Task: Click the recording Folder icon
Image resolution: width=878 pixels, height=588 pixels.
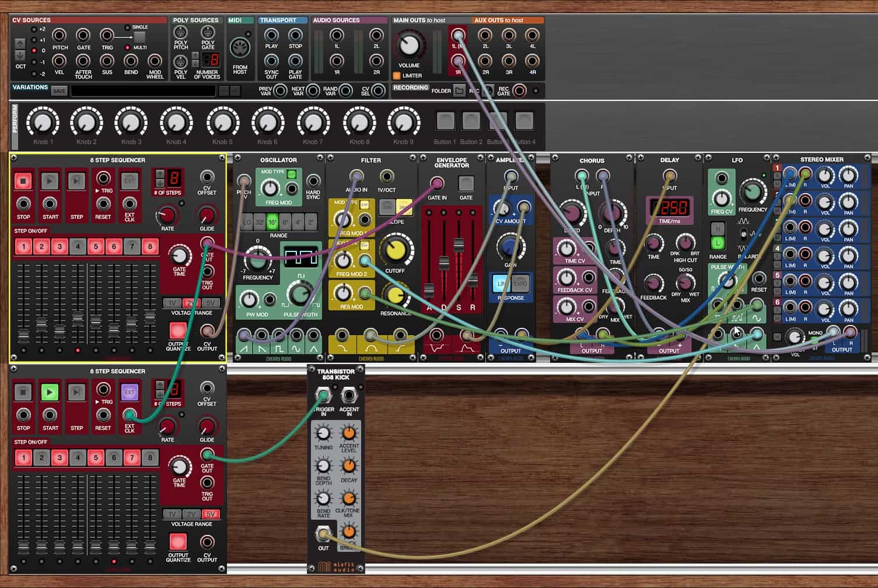Action: tap(460, 90)
